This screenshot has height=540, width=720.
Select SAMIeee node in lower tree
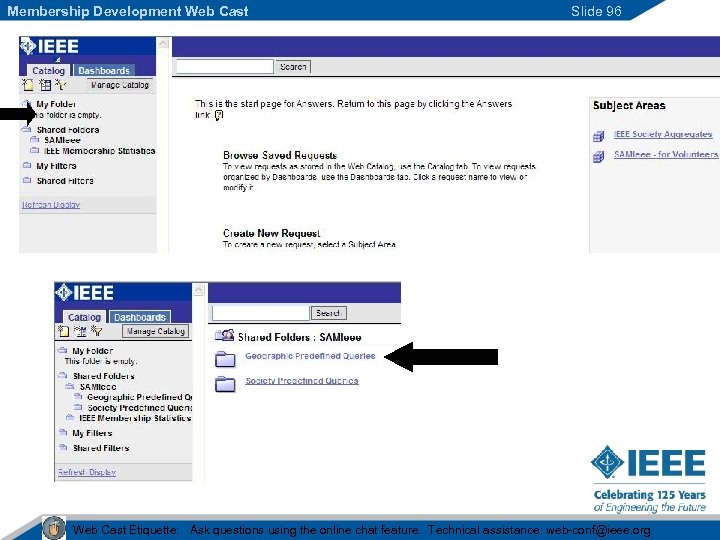click(98, 387)
